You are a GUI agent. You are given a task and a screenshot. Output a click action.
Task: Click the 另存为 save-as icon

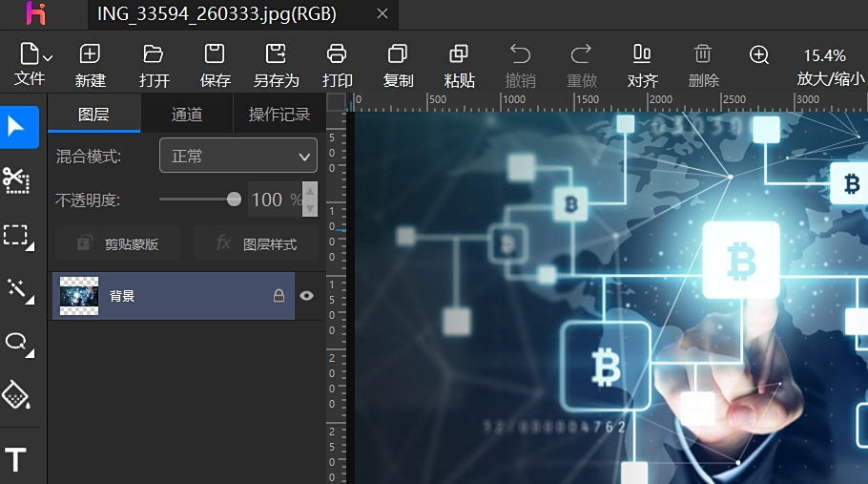[x=276, y=54]
